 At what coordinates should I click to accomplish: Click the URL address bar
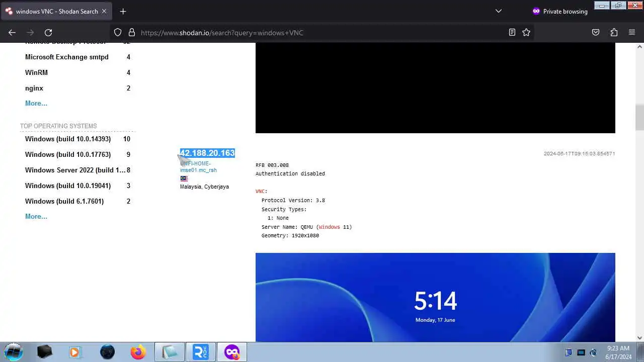[x=322, y=32]
